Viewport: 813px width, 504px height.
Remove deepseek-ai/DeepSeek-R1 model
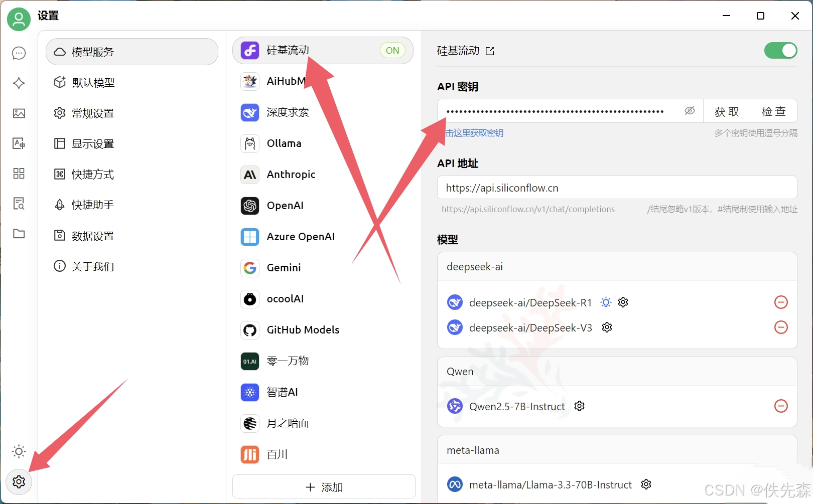click(x=781, y=302)
